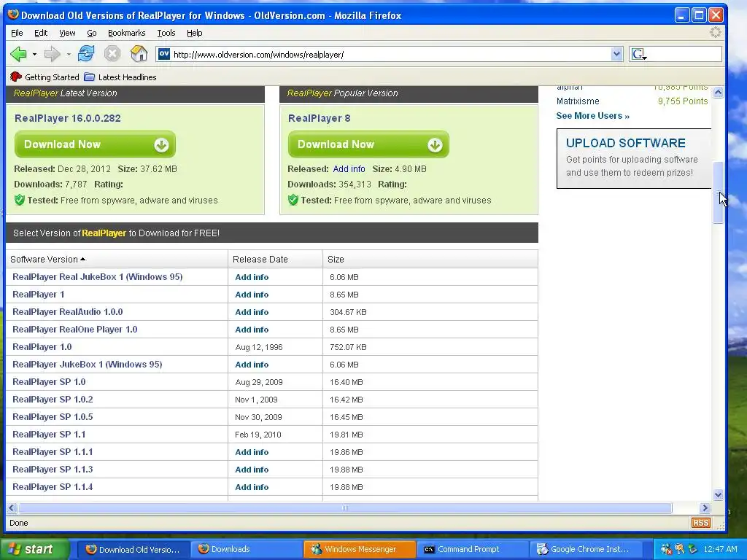The width and height of the screenshot is (747, 560).
Task: Click Add info for RealPlayer RealAudio 1.0.0
Action: 252,312
